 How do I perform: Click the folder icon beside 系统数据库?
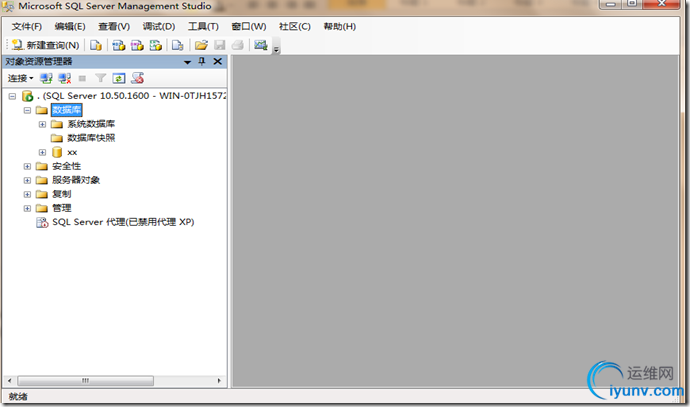click(57, 124)
